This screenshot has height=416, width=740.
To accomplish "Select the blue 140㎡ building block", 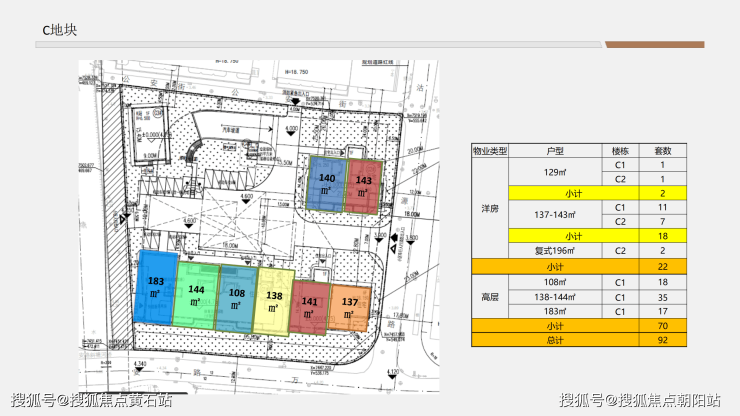I will [326, 184].
